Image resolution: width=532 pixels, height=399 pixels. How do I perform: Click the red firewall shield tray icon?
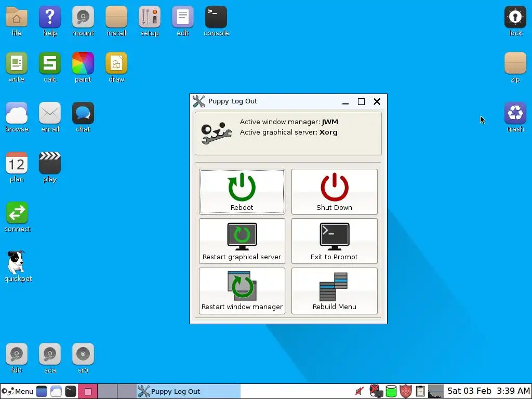(x=406, y=392)
